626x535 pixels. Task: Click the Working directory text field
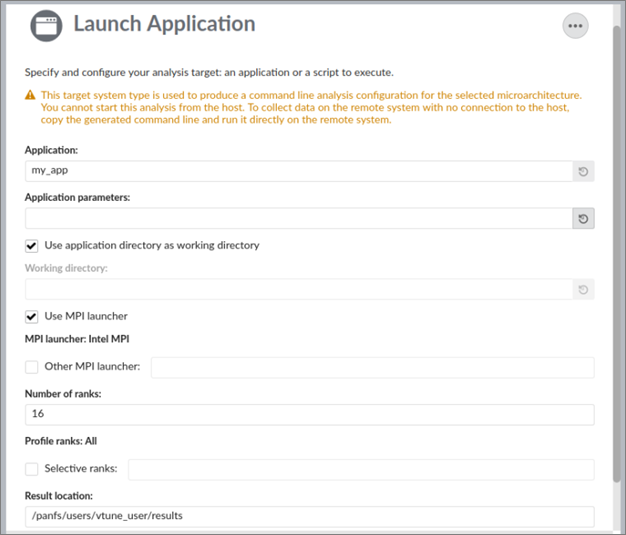[x=297, y=290]
